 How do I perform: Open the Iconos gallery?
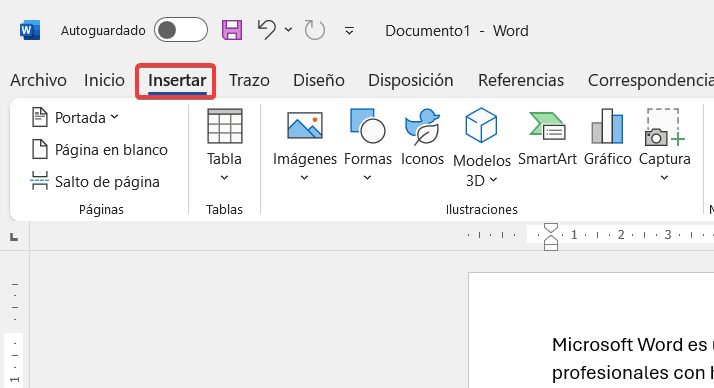(x=422, y=137)
